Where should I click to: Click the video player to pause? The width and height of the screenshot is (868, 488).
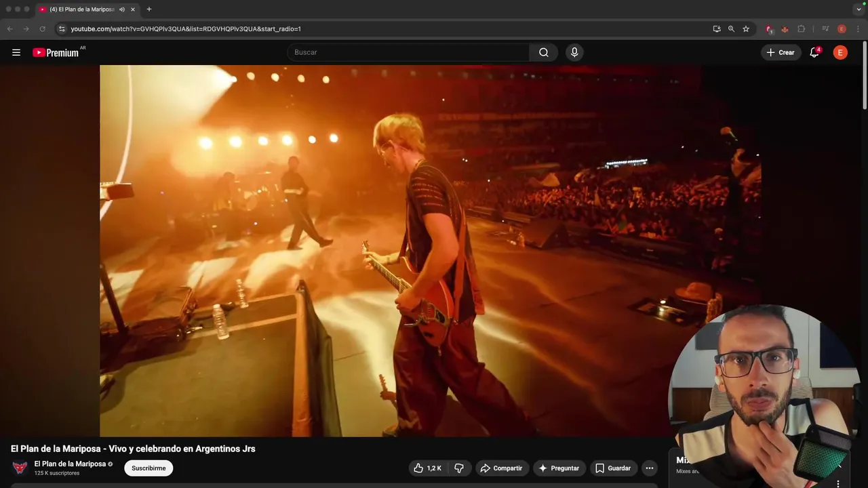pyautogui.click(x=430, y=251)
